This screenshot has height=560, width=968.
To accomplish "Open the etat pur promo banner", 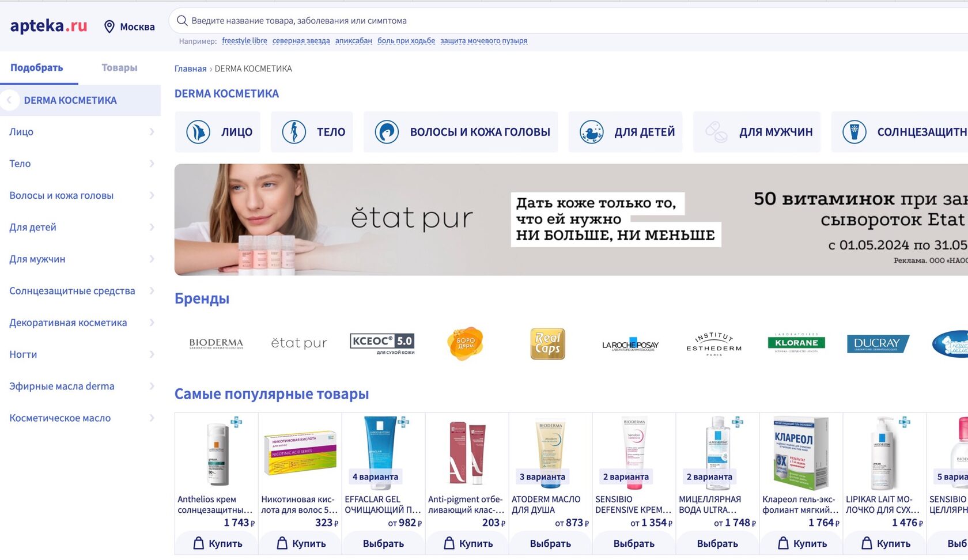I will coord(571,220).
